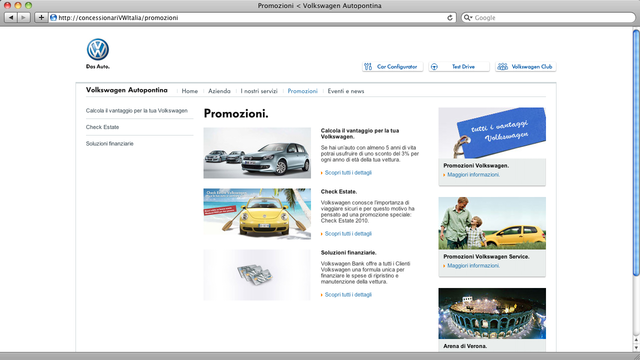Open Maggiori informazioni under Promozioni Volkswagen
Screen dimensions: 640x360
pyautogui.click(x=473, y=175)
